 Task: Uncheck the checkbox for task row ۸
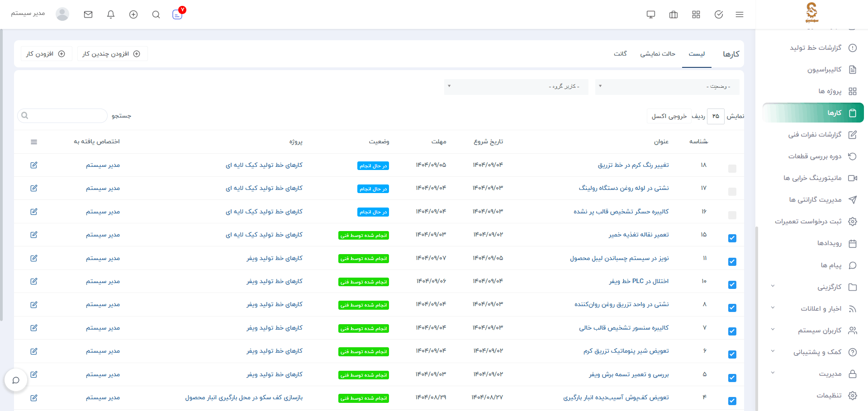tap(732, 308)
